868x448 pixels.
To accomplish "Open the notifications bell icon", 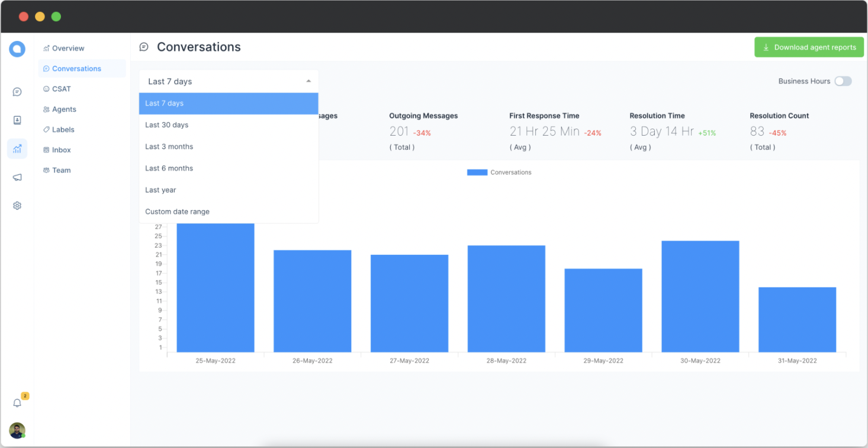I will [17, 403].
